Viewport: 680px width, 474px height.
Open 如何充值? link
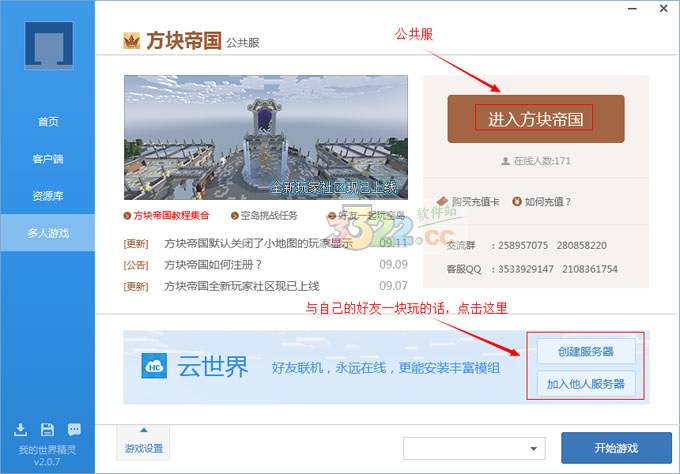click(548, 202)
